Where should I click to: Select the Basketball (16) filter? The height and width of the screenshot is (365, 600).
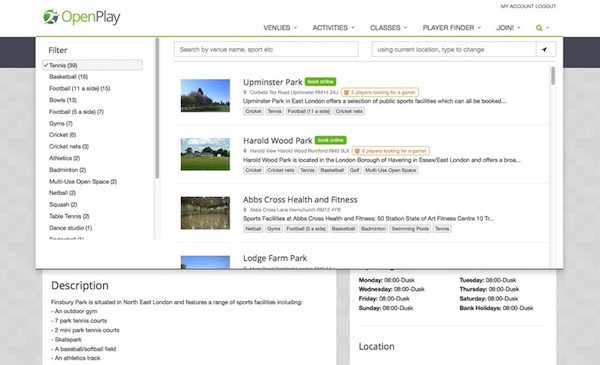[x=68, y=77]
